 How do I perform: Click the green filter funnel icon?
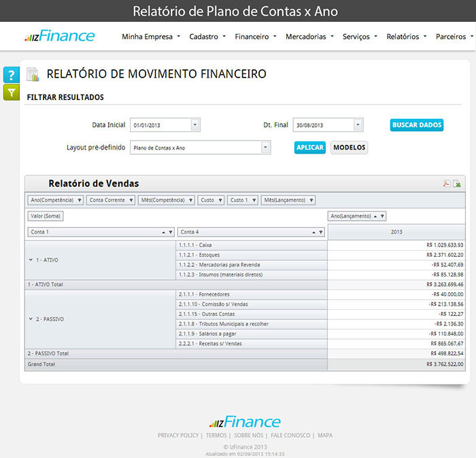click(x=12, y=92)
